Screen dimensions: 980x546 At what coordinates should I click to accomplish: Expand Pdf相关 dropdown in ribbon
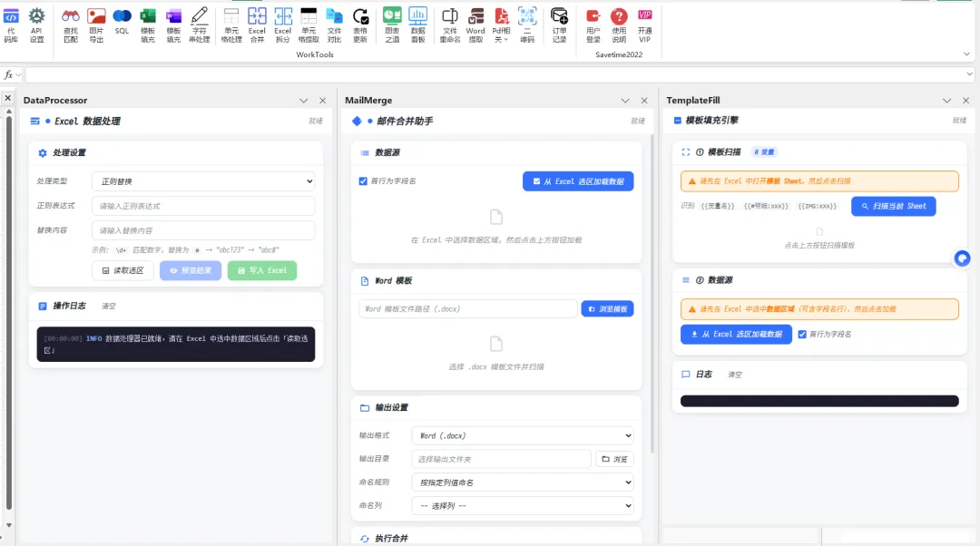pos(501,25)
